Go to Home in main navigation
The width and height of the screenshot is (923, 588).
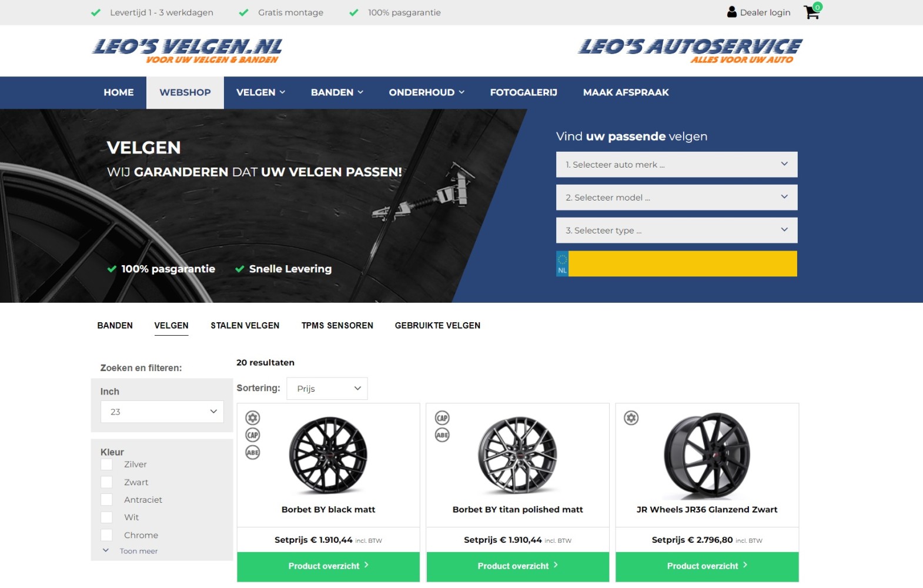(x=119, y=92)
